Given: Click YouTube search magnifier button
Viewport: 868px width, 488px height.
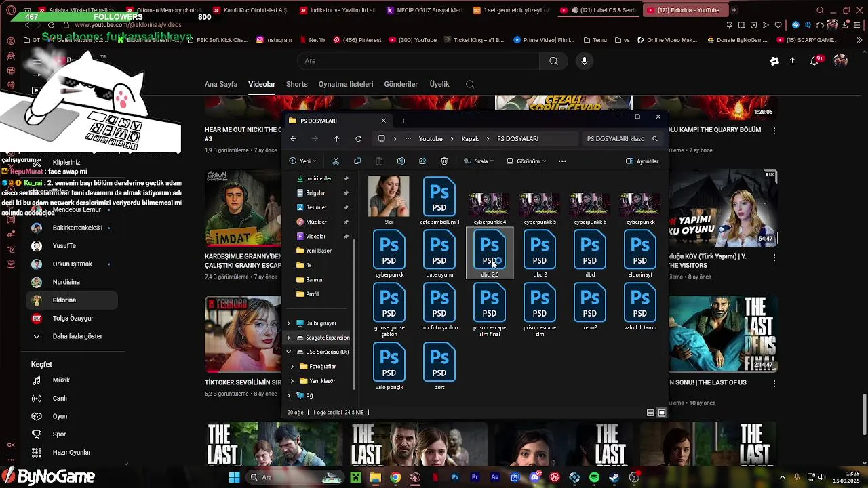Looking at the screenshot, I should (553, 61).
